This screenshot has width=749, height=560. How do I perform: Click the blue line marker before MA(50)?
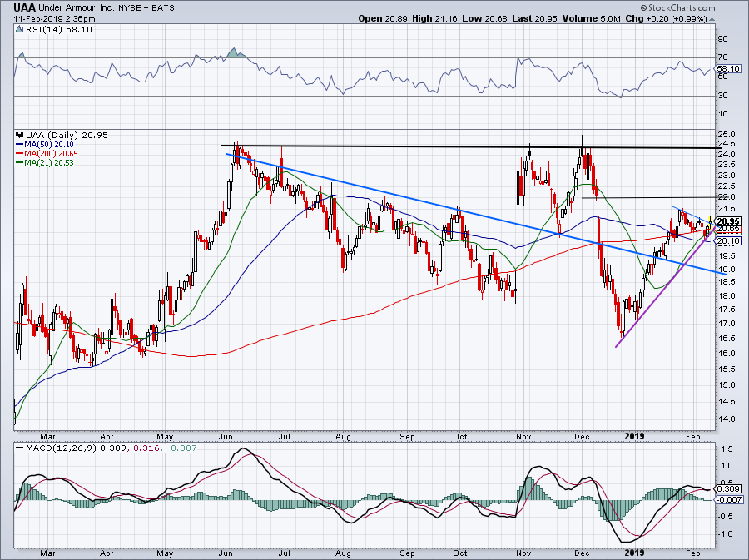coord(19,144)
